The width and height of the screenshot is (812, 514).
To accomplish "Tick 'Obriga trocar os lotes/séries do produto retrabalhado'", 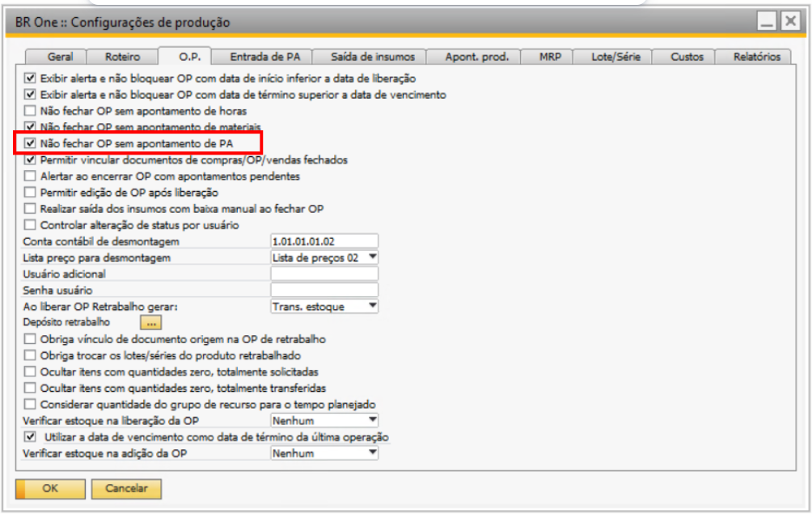I will point(31,355).
